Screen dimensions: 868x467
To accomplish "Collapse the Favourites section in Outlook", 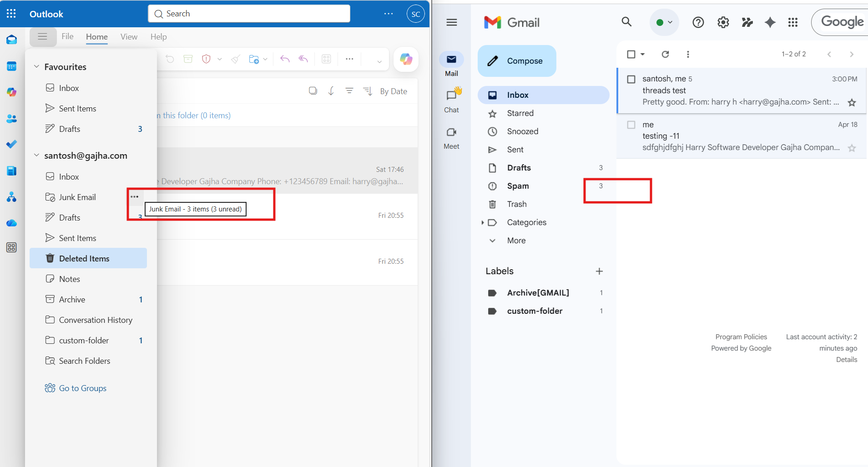I will pos(36,66).
